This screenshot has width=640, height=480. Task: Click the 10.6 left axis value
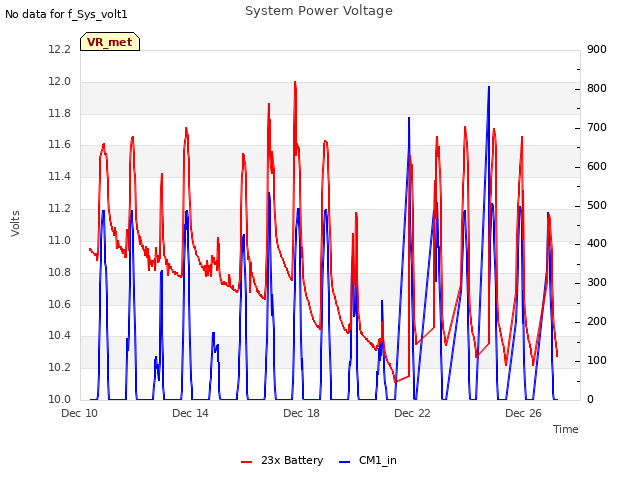click(60, 304)
